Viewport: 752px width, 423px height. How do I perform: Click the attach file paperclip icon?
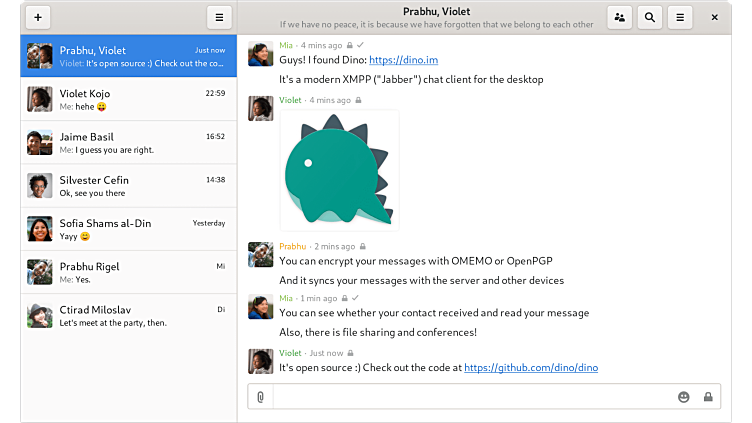coord(260,397)
